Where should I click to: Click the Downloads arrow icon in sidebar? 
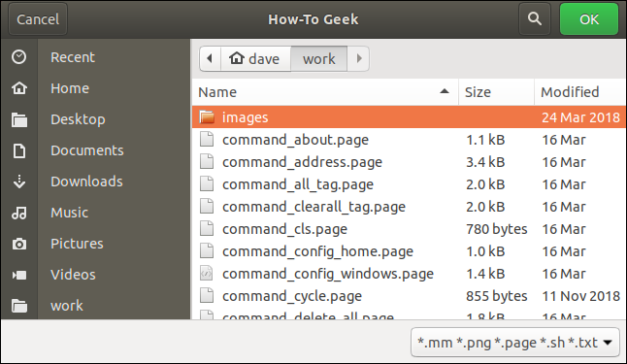(x=19, y=182)
